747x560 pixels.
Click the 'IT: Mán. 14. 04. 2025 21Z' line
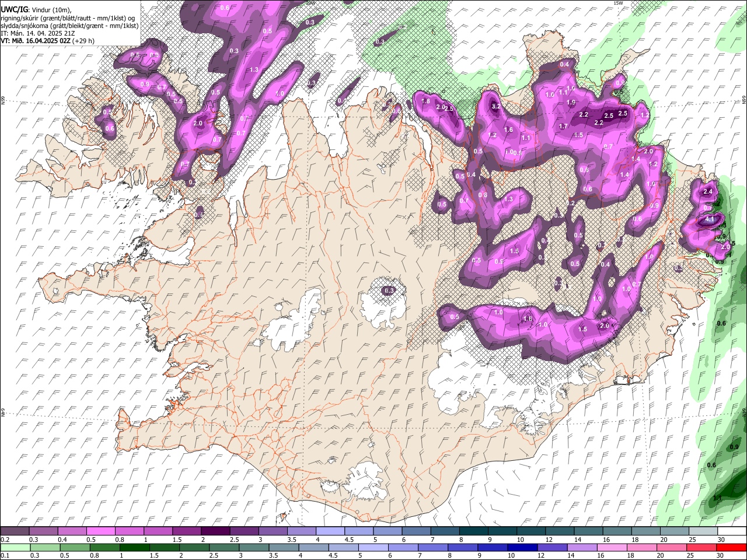37,33
